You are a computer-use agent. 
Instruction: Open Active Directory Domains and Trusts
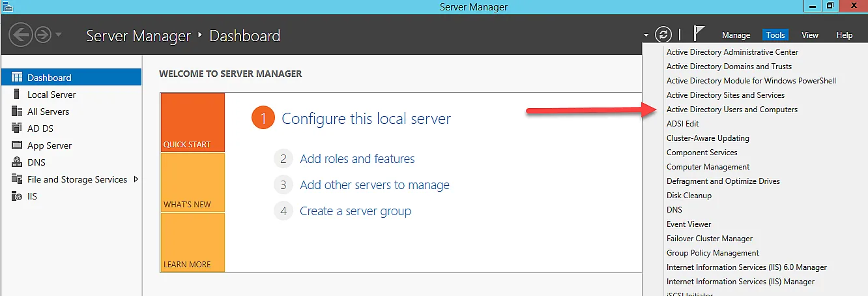[729, 67]
